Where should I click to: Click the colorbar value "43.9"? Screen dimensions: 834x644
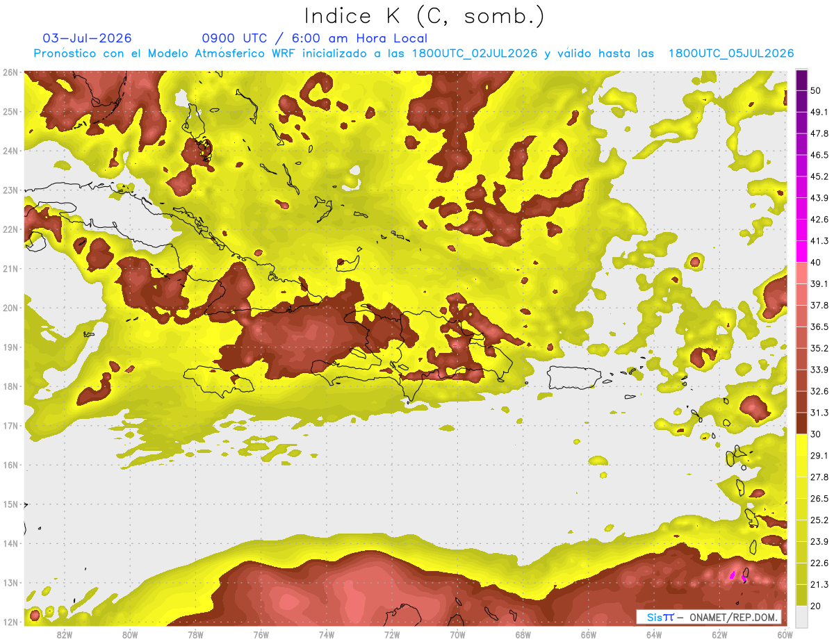click(x=819, y=198)
